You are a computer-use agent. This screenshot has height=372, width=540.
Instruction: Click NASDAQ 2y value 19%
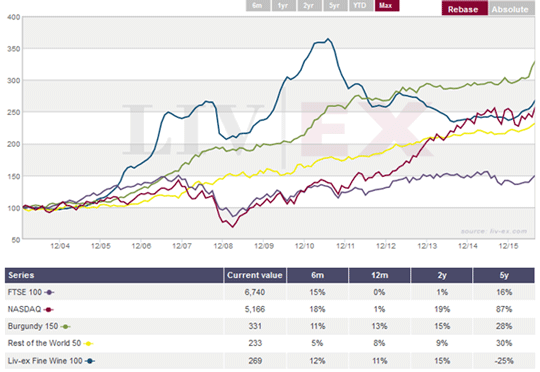[x=442, y=309]
